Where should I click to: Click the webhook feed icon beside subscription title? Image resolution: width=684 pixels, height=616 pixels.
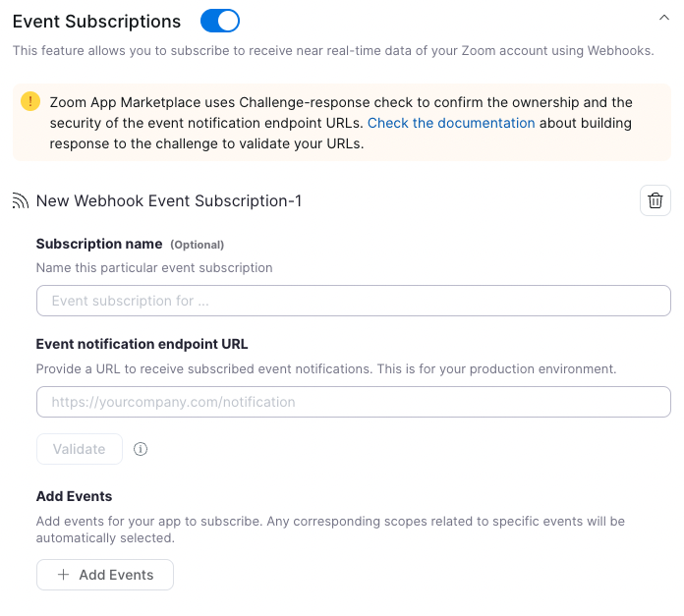pyautogui.click(x=21, y=201)
